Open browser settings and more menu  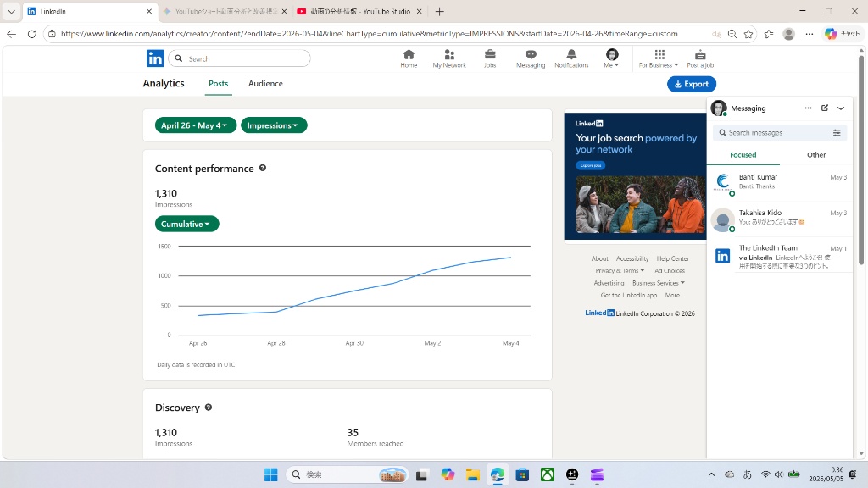[x=810, y=34]
